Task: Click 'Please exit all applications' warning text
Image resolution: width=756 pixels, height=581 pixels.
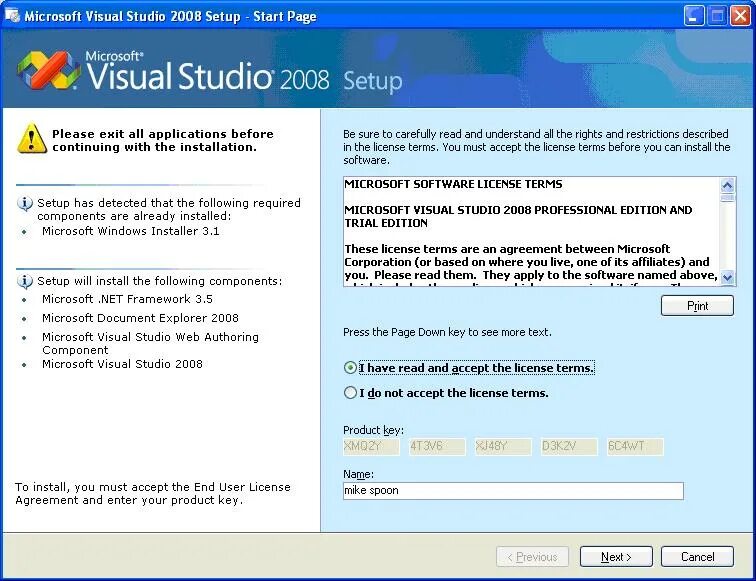Action: tap(163, 140)
